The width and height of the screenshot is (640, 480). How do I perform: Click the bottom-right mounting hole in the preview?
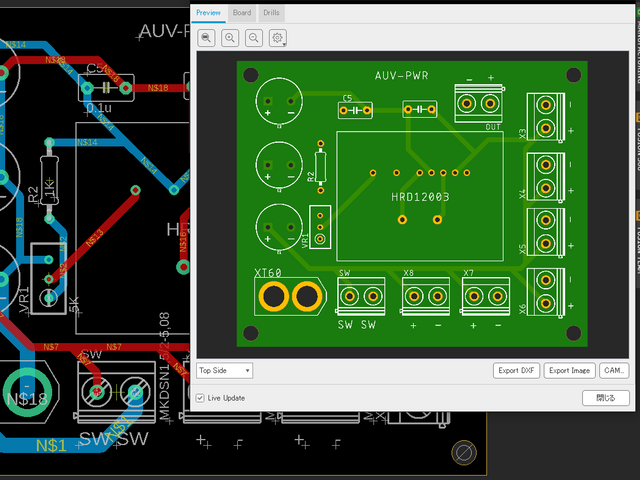[x=573, y=333]
